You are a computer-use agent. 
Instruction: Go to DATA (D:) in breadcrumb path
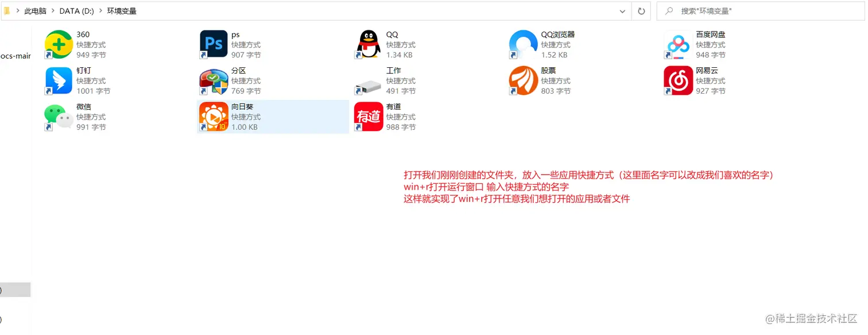click(x=77, y=11)
